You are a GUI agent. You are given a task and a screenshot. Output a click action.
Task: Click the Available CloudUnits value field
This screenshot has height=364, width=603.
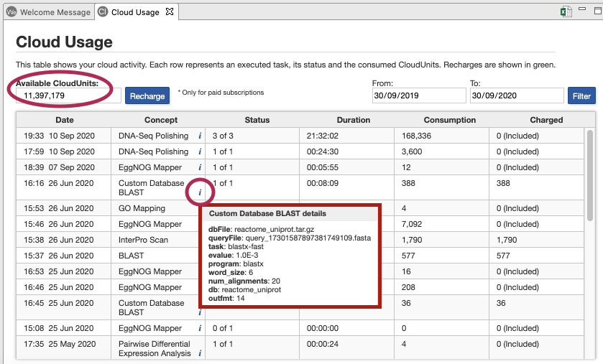[68, 95]
